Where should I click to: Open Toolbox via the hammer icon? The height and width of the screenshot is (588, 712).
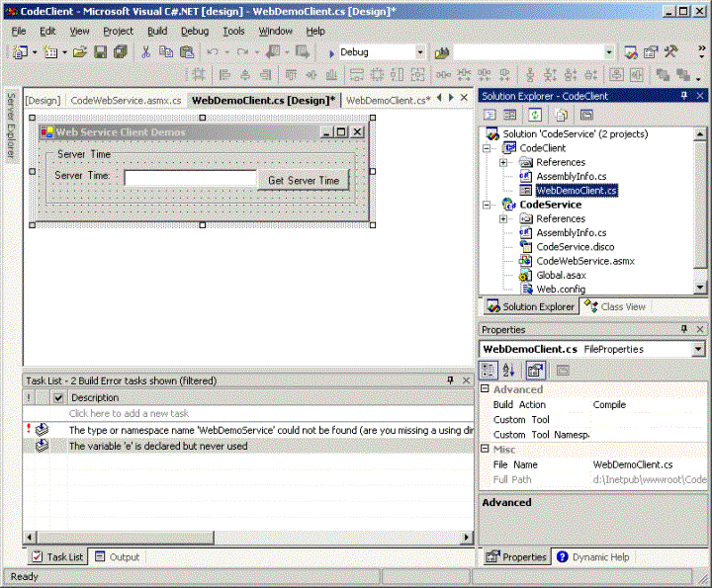[670, 51]
